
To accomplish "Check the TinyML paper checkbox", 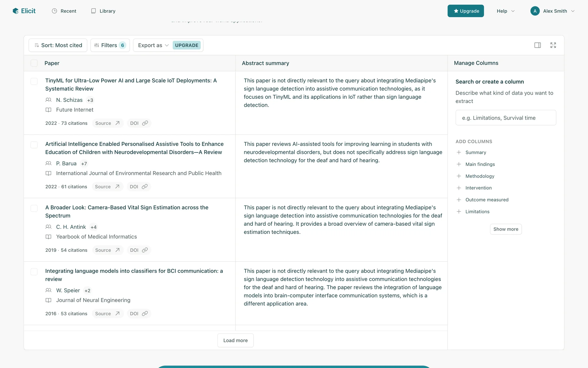I will point(34,81).
